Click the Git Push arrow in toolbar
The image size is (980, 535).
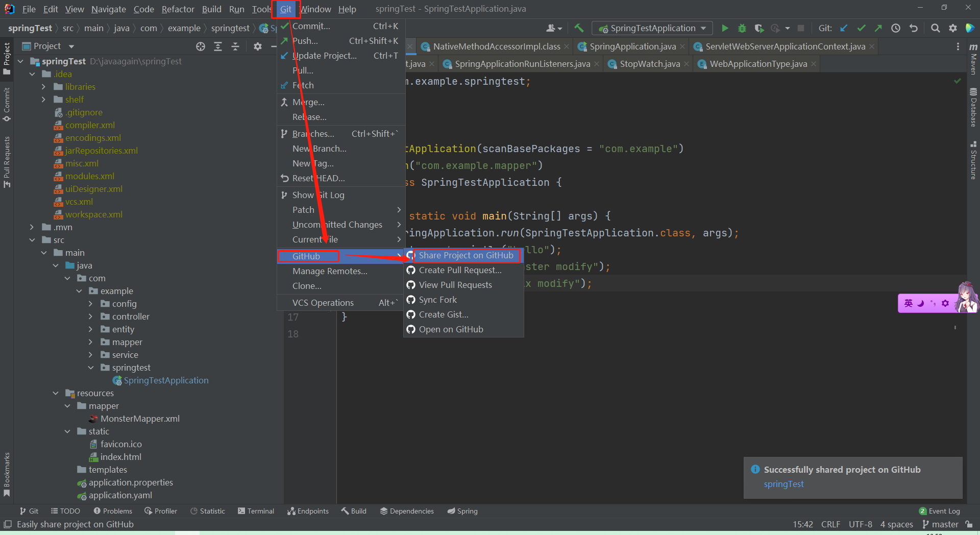click(x=878, y=28)
